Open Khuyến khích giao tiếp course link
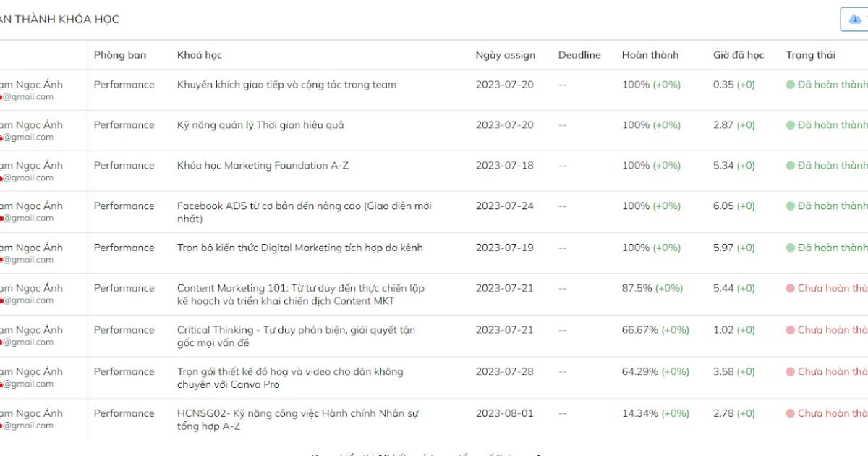 286,85
